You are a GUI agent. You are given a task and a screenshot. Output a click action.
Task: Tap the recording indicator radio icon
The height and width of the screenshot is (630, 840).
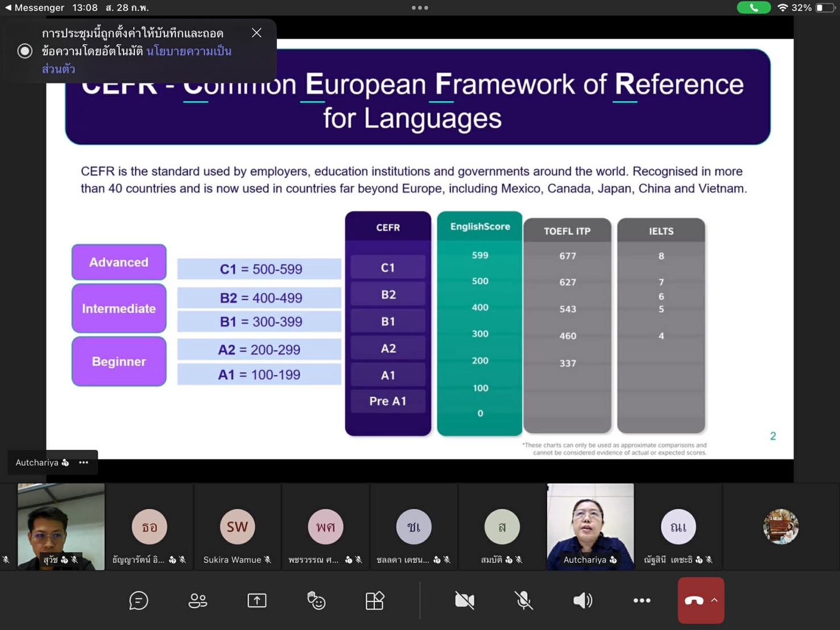tap(24, 51)
